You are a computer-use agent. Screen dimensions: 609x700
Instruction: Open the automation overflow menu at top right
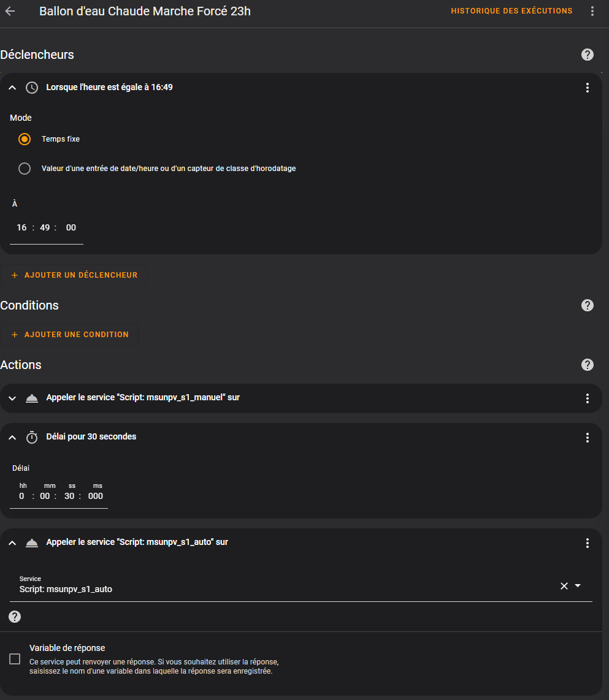(592, 11)
